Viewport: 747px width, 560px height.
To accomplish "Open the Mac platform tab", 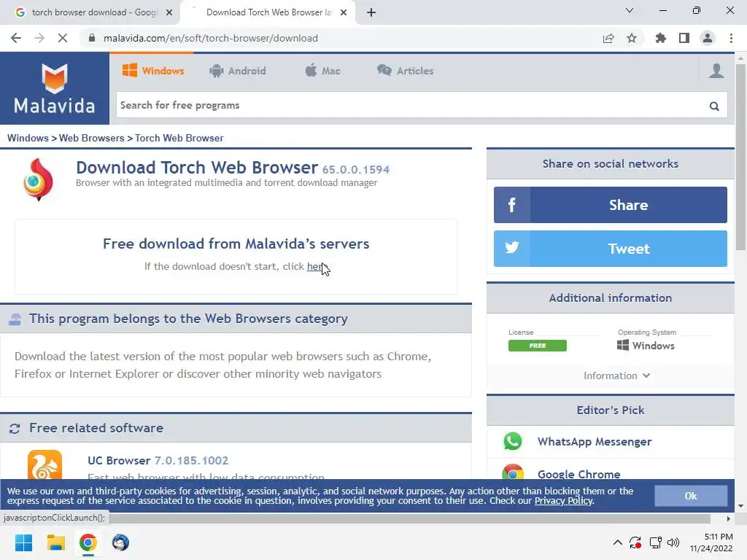I will tap(322, 71).
